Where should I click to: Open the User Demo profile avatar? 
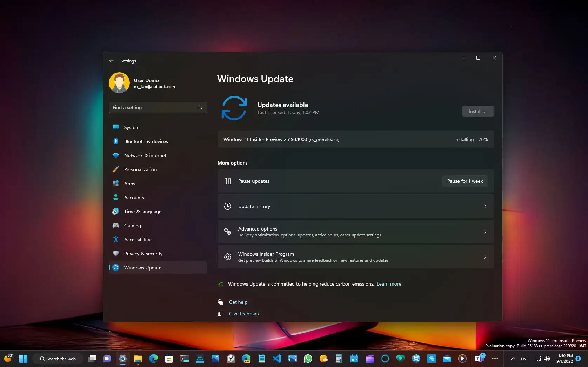(119, 83)
